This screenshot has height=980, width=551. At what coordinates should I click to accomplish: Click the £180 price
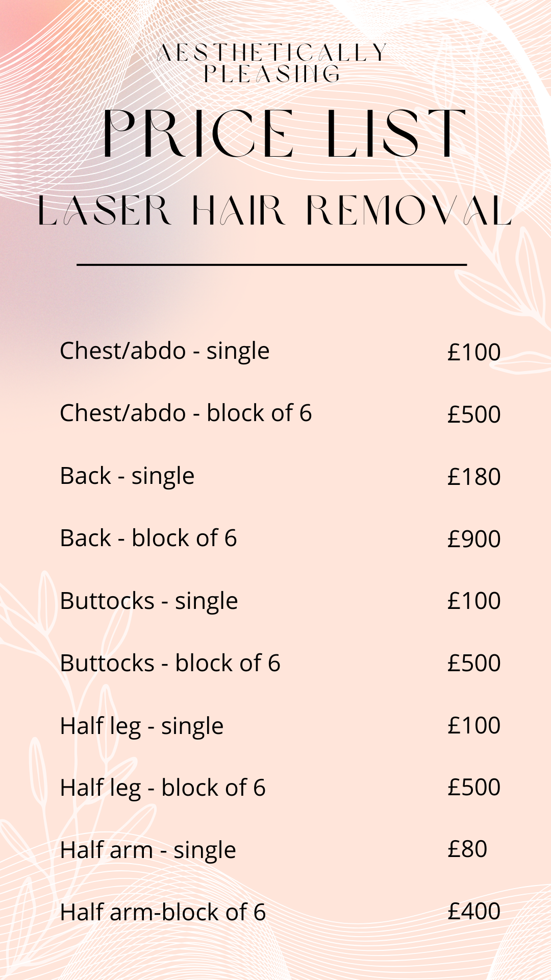[474, 477]
